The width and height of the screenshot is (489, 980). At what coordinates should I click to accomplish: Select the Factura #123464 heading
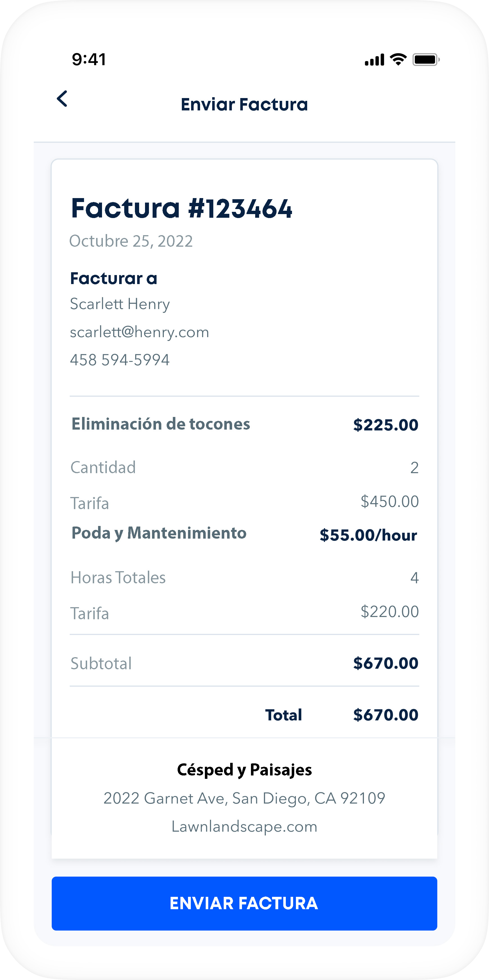(182, 208)
